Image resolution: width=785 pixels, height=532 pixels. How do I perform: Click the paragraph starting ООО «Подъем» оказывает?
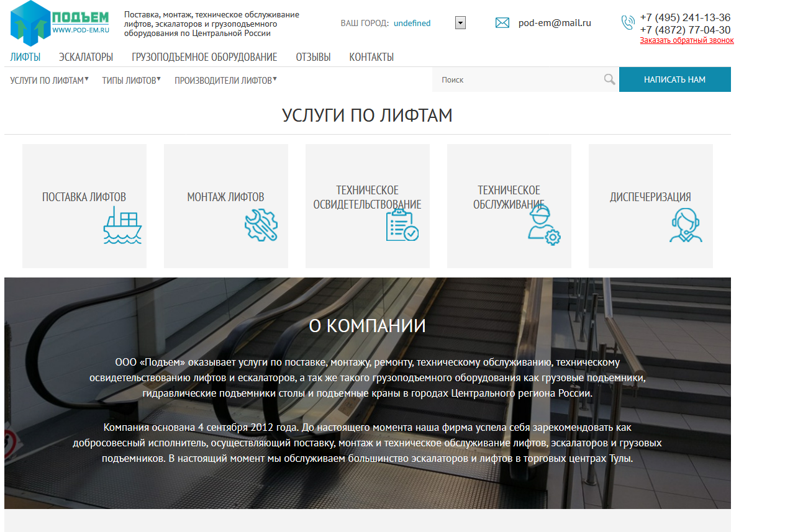tap(367, 377)
